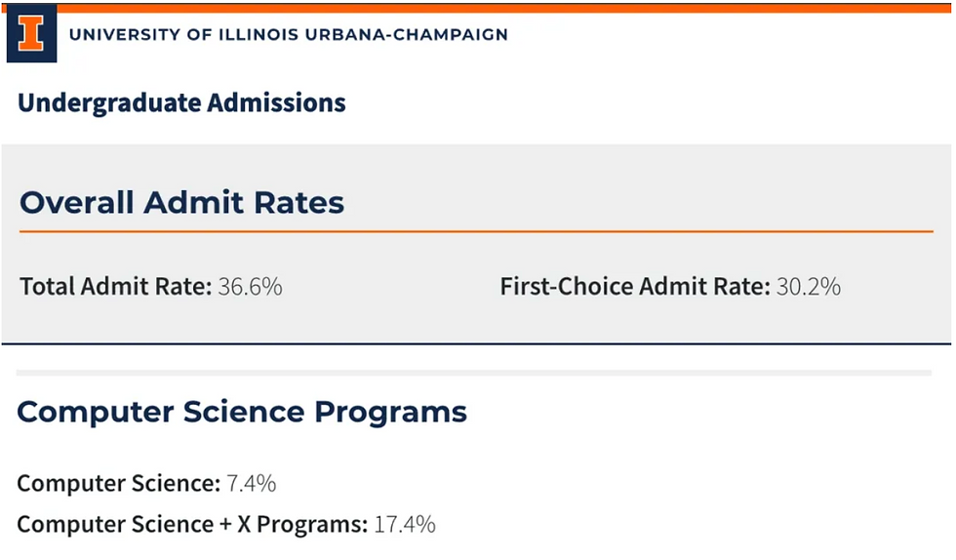
Task: Click the orange Block I Illinois logo
Action: tap(31, 32)
